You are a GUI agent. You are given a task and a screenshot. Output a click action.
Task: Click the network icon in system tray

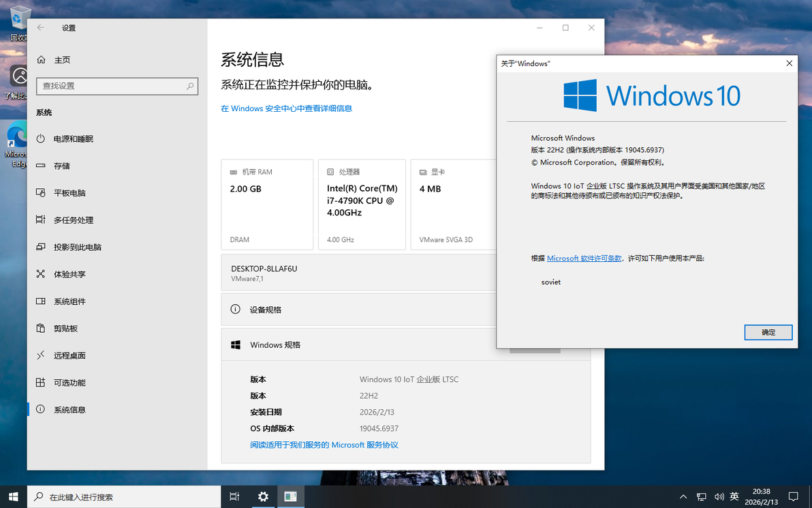[x=701, y=496]
